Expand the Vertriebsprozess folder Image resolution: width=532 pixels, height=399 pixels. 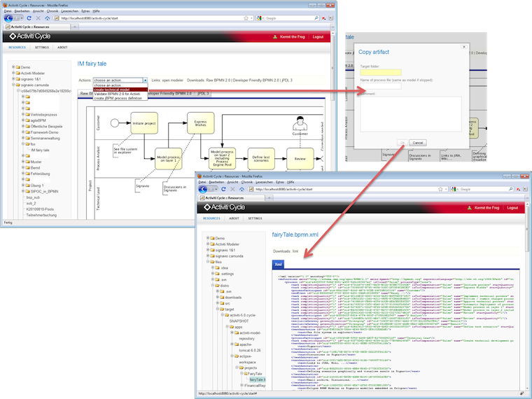pos(23,114)
